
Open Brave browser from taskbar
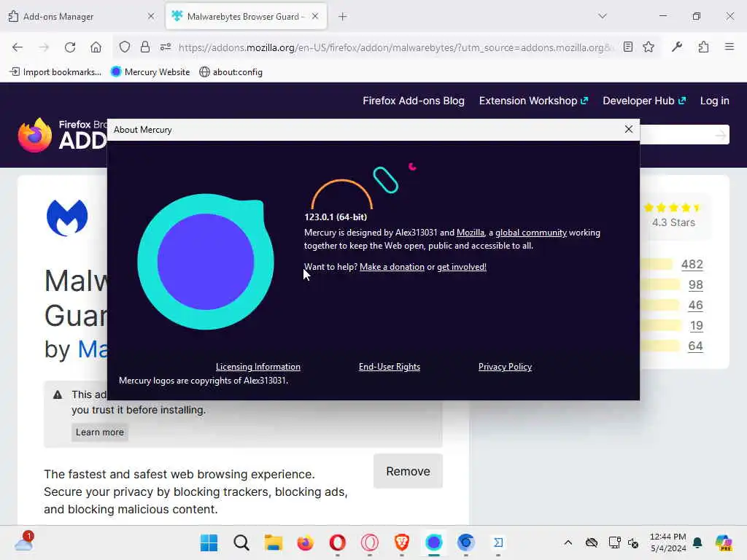coord(402,542)
